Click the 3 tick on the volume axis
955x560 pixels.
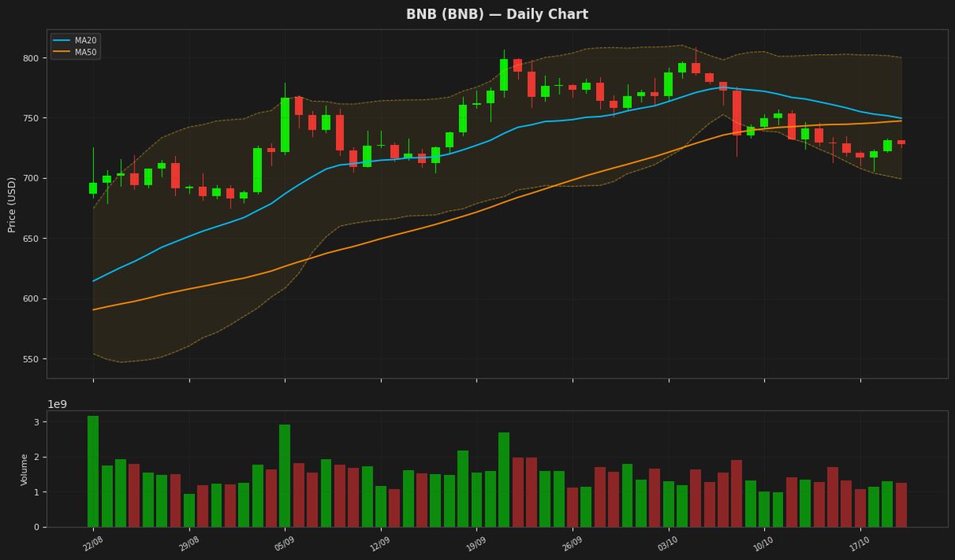(36, 422)
